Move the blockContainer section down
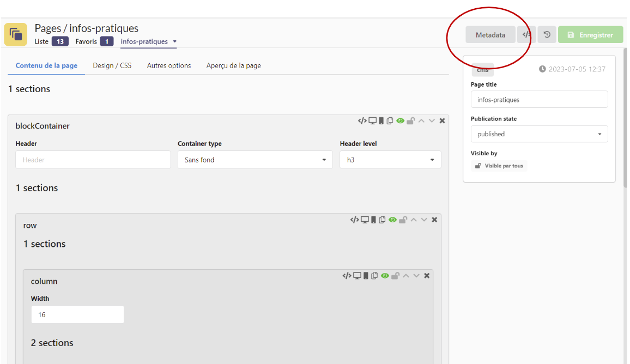 [x=432, y=121]
